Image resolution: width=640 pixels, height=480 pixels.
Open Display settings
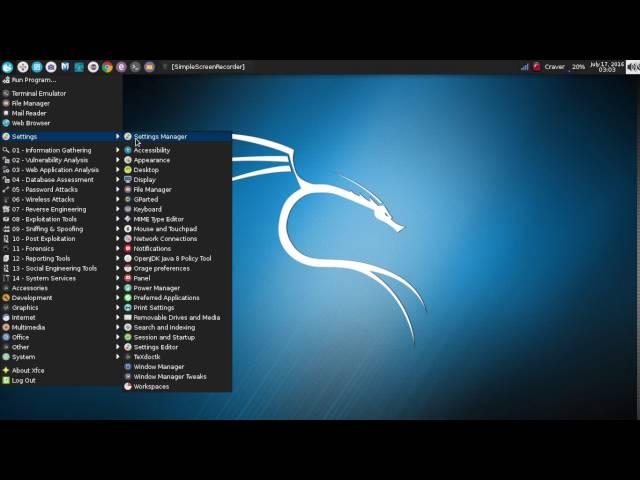tap(177, 180)
